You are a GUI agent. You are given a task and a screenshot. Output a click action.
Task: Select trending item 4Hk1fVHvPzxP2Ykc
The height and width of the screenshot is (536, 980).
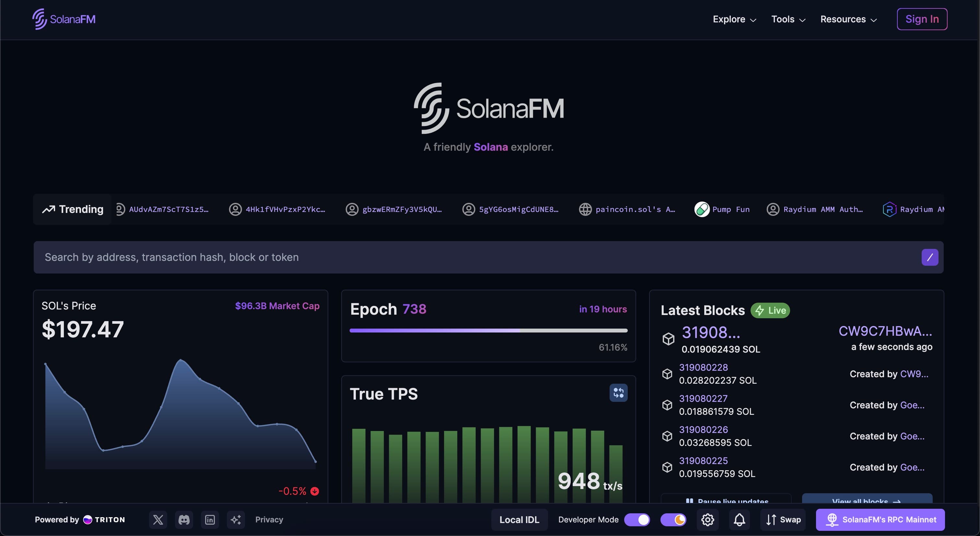pyautogui.click(x=277, y=209)
